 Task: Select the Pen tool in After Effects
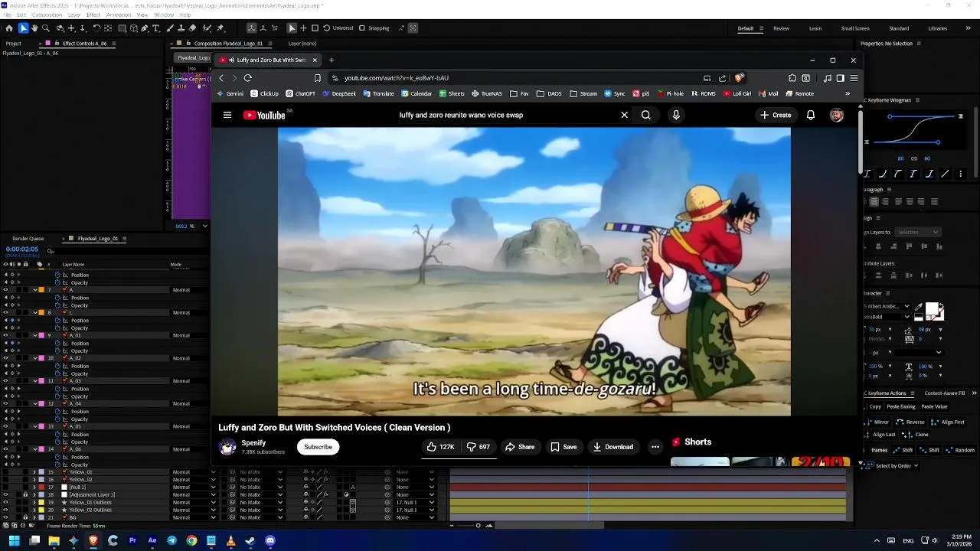coord(144,28)
